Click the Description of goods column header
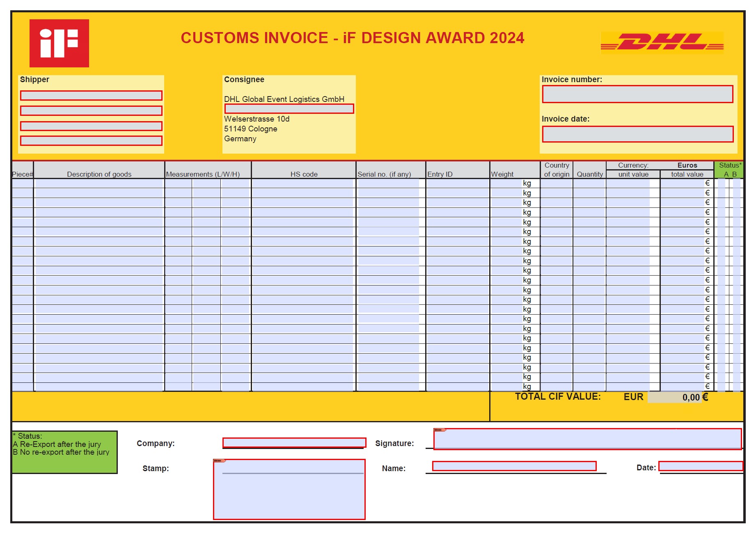 click(99, 174)
